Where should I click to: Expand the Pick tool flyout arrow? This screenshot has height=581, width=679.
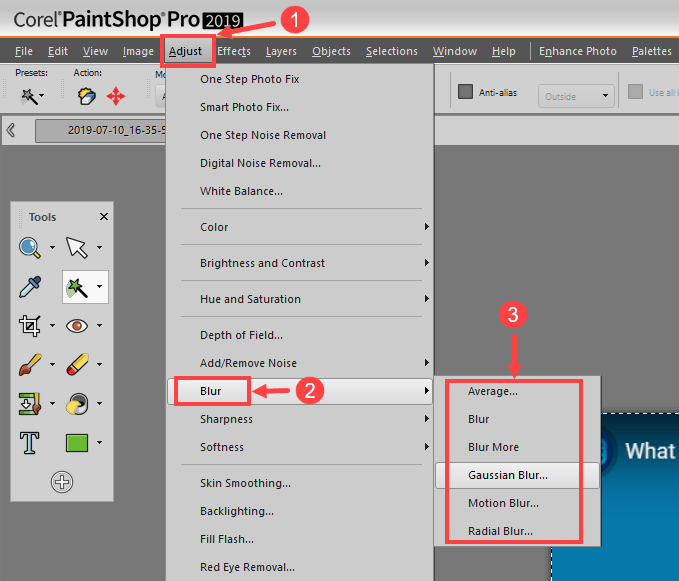pos(100,248)
